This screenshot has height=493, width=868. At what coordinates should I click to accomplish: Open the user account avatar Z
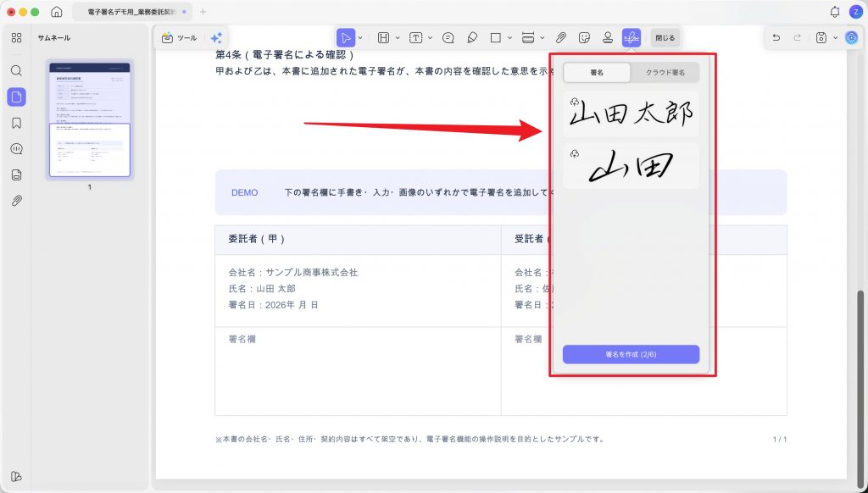854,12
